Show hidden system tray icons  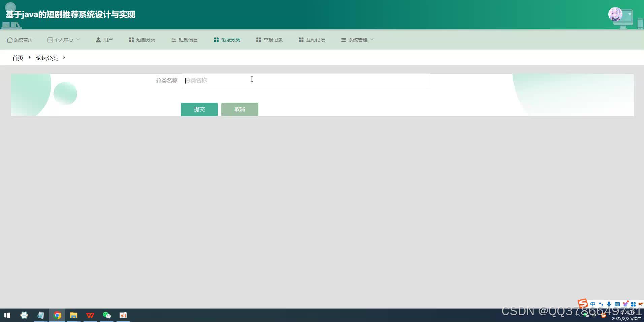(x=578, y=315)
